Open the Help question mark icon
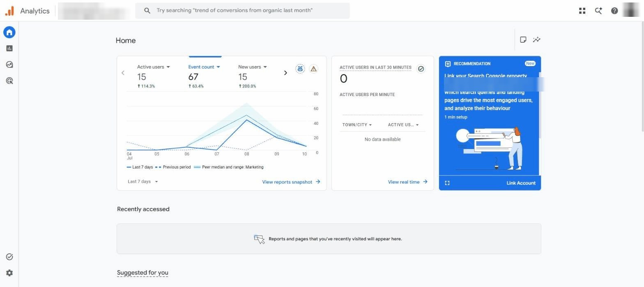The image size is (644, 287). (x=614, y=11)
